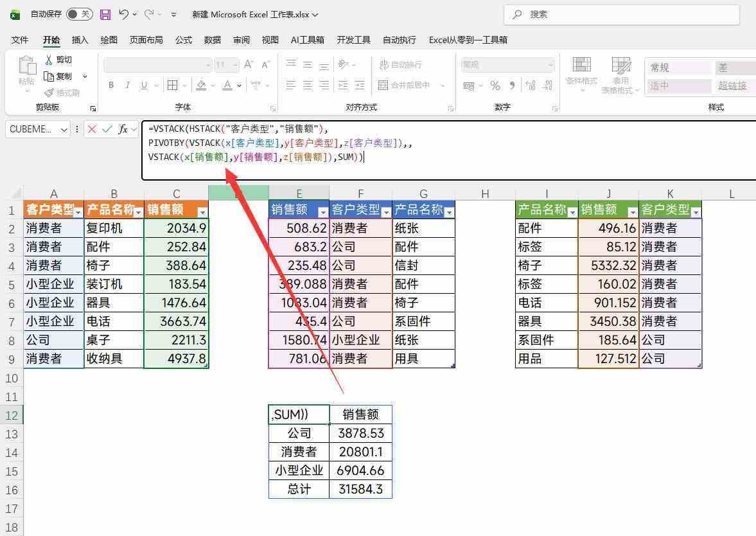The image size is (756, 536).
Task: Open filter dropdown for 客户类型 in F1
Action: pyautogui.click(x=386, y=212)
